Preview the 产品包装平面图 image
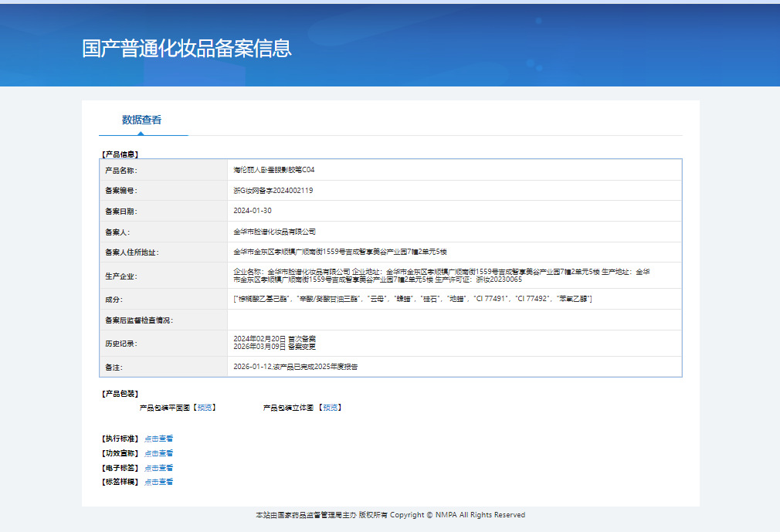Screen dimensions: 780x532 (x=205, y=408)
